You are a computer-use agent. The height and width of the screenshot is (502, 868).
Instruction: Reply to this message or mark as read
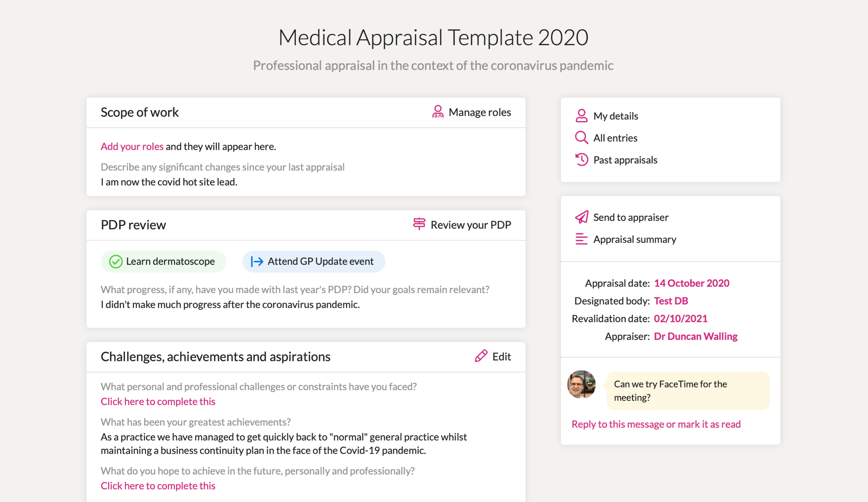656,424
